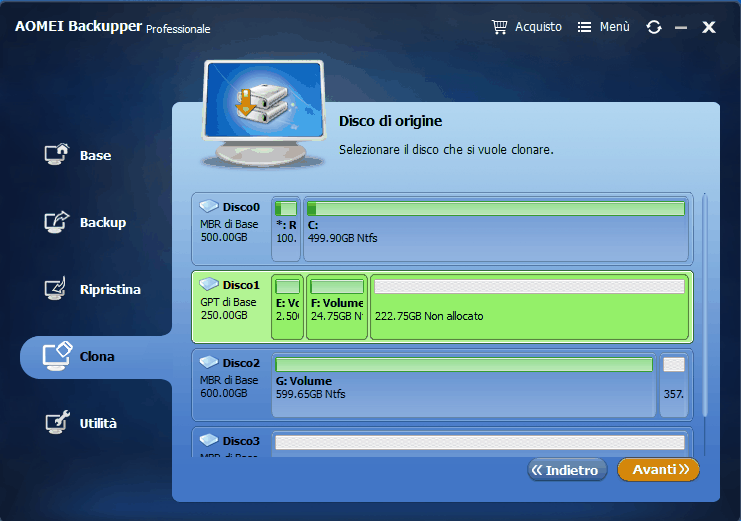Click the 357 unallocated block on Disco2
The image size is (741, 521).
673,385
